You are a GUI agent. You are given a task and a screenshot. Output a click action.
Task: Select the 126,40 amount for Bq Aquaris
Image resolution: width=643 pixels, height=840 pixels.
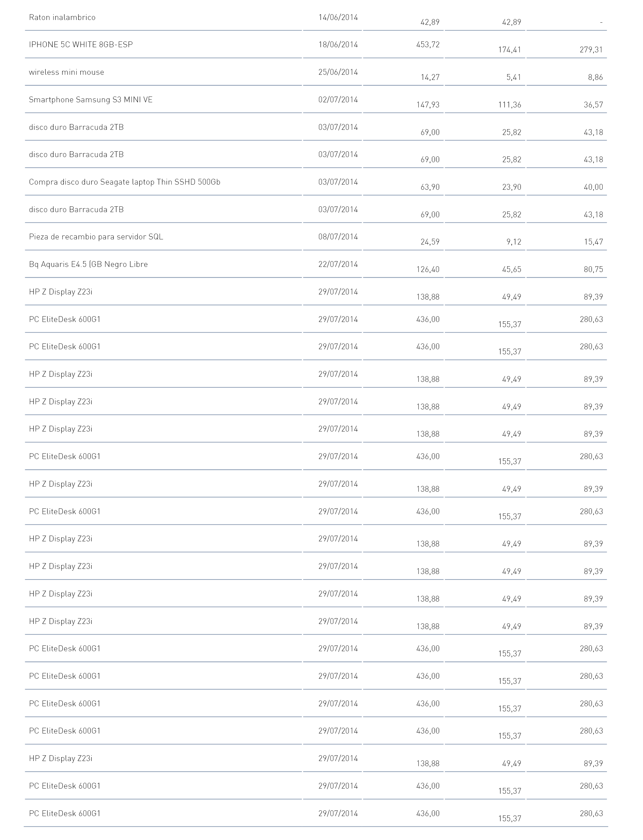(x=428, y=269)
